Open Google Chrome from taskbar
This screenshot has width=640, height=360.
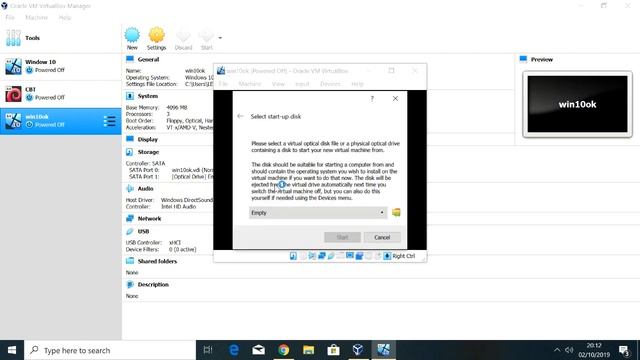(283, 350)
